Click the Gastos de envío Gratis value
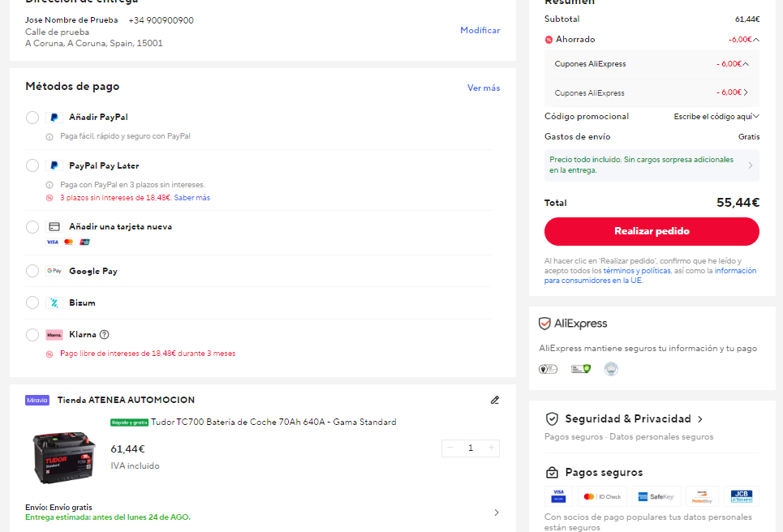This screenshot has width=783, height=532. point(749,137)
